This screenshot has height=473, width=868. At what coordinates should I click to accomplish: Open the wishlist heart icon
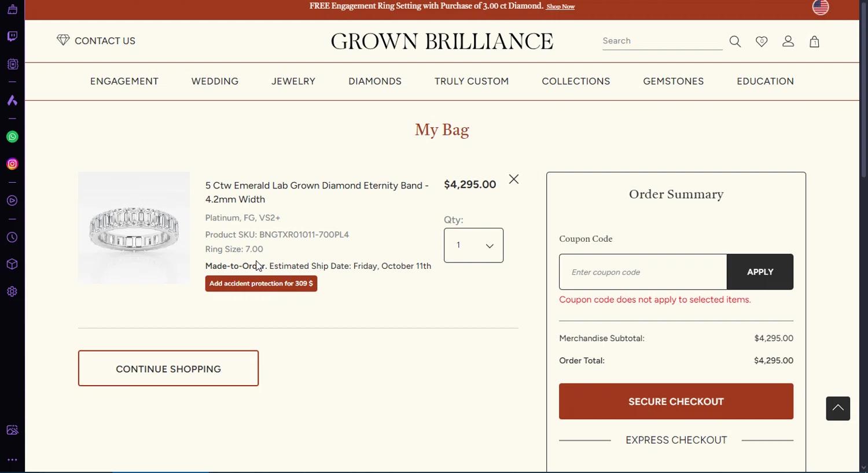762,42
